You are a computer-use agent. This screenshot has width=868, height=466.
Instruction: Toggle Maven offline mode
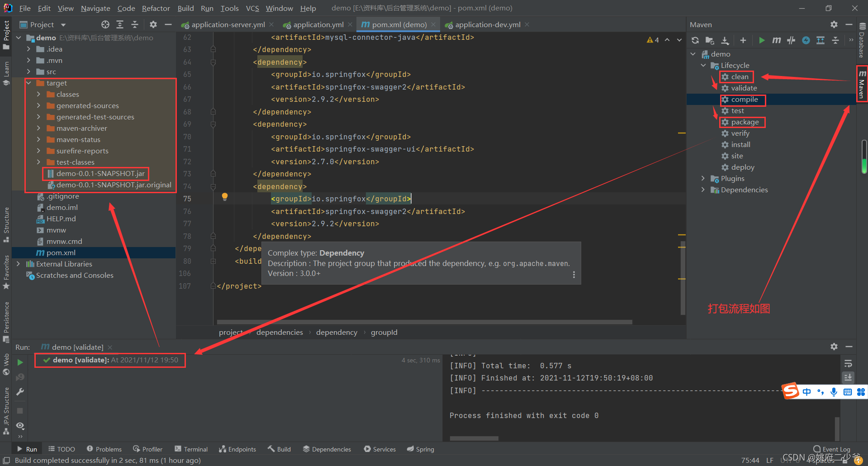(x=791, y=40)
